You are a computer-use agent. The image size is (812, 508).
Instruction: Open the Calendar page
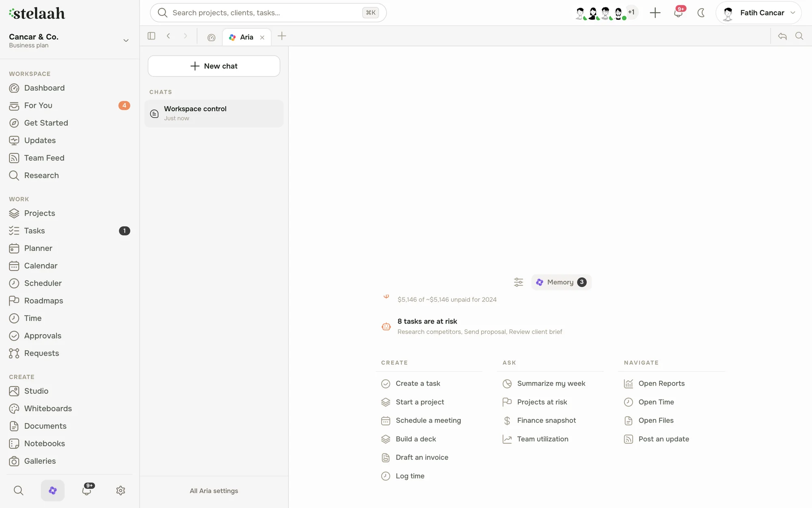pyautogui.click(x=69, y=265)
